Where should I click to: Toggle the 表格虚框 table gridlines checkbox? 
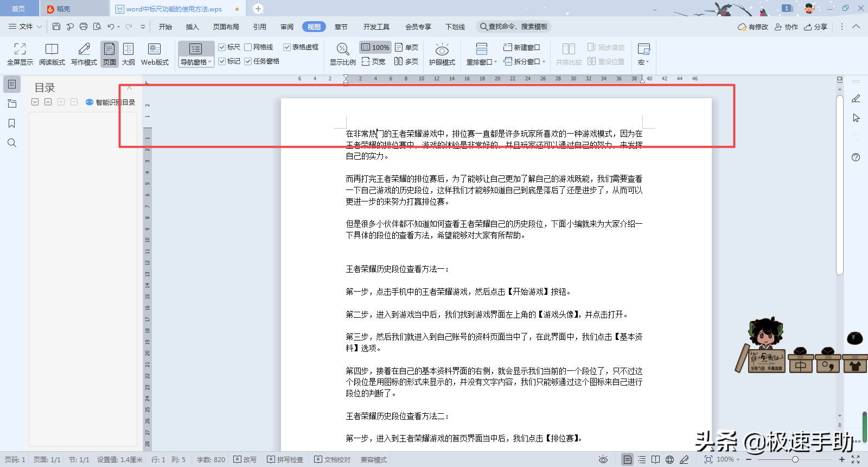[x=301, y=47]
